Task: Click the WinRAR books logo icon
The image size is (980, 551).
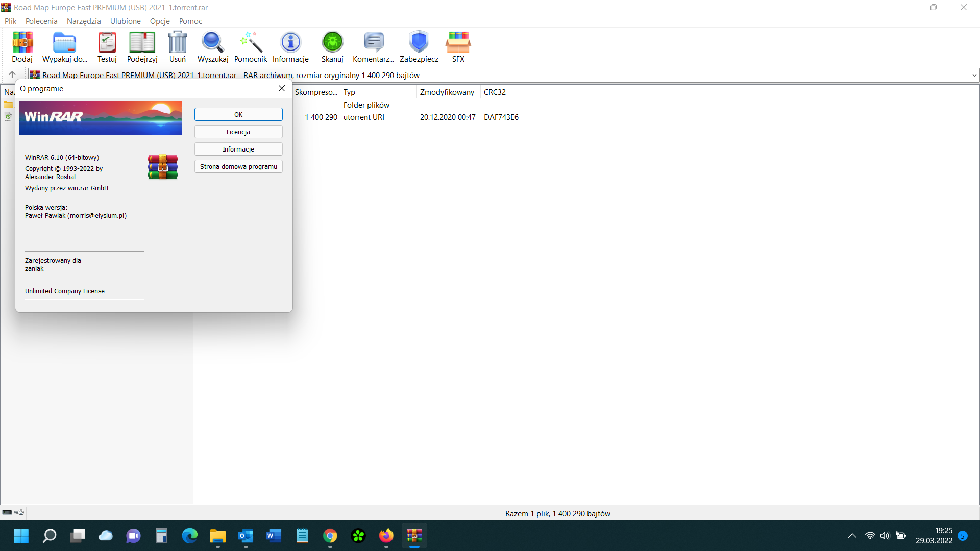Action: click(x=163, y=167)
